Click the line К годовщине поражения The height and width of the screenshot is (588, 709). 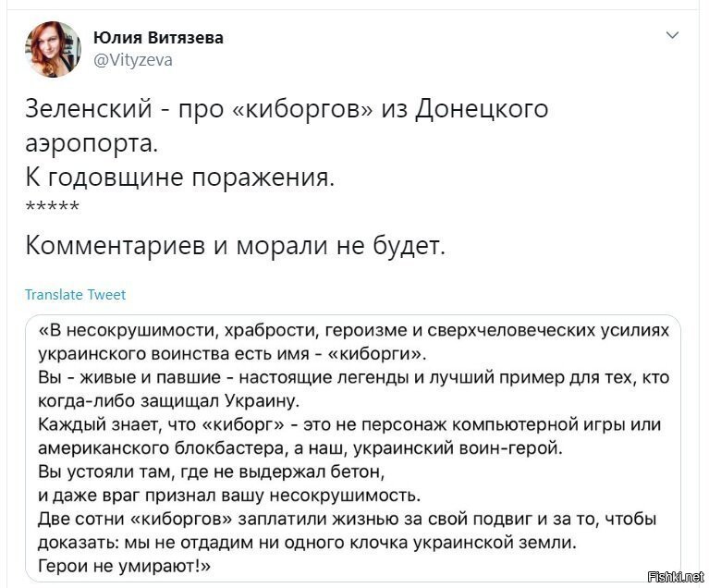(x=180, y=177)
